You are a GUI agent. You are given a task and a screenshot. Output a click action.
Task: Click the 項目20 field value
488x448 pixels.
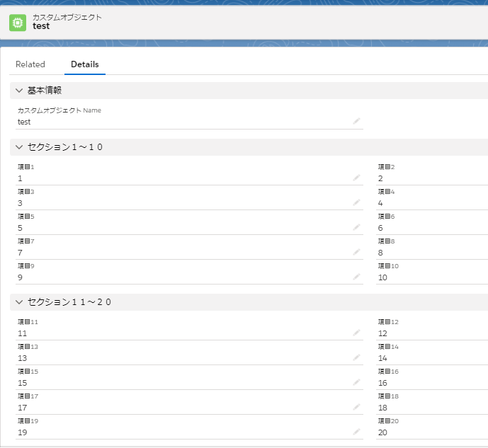tap(383, 432)
